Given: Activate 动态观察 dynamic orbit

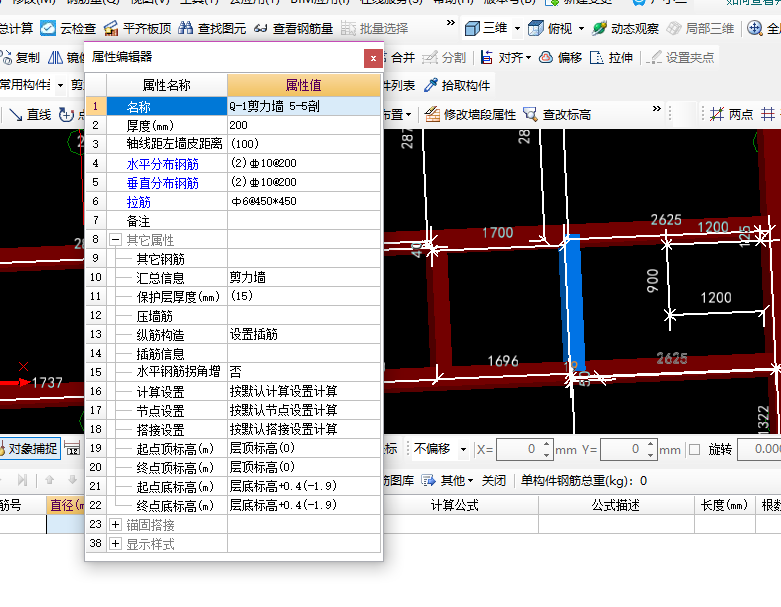Looking at the screenshot, I should (625, 28).
